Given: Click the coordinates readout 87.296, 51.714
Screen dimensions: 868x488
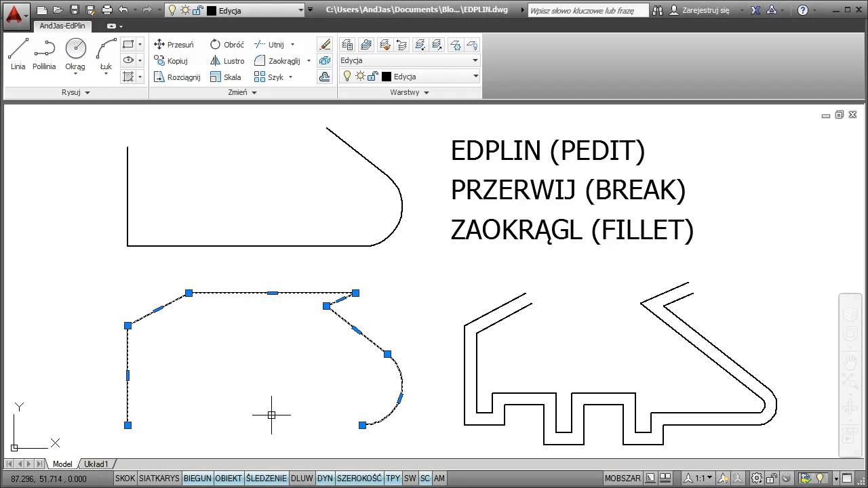Looking at the screenshot, I should coord(49,479).
